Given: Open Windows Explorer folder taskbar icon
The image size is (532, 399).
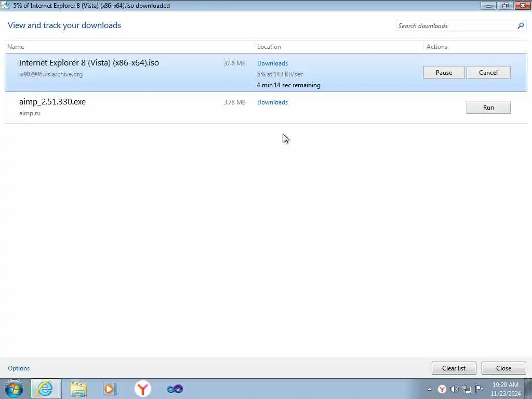Looking at the screenshot, I should point(79,389).
